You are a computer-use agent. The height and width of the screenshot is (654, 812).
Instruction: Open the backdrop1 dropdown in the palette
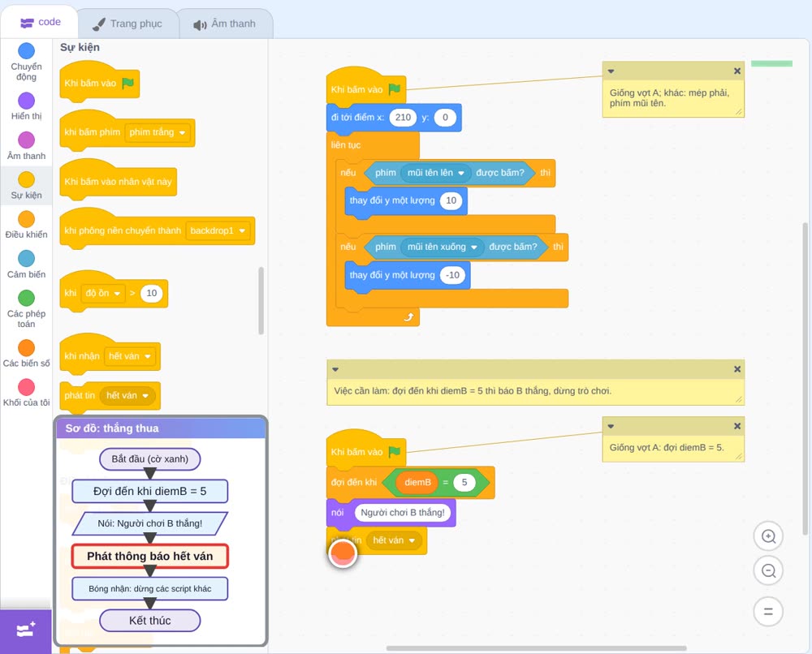218,230
